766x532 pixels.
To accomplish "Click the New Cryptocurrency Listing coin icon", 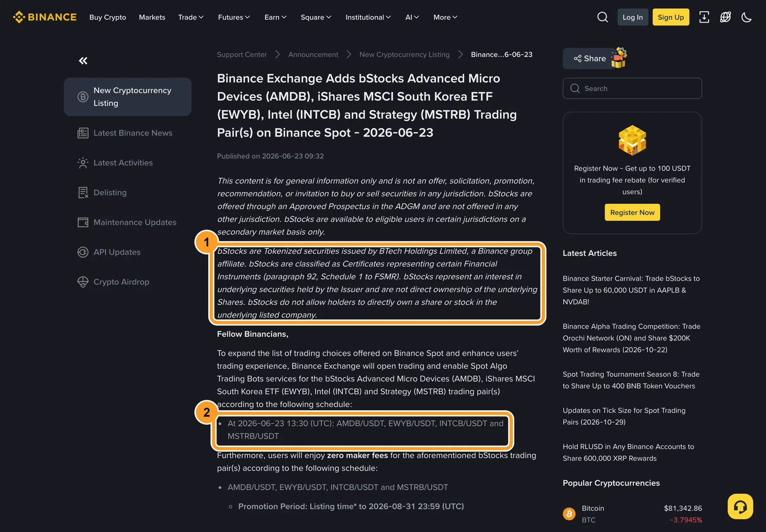I will (x=83, y=97).
